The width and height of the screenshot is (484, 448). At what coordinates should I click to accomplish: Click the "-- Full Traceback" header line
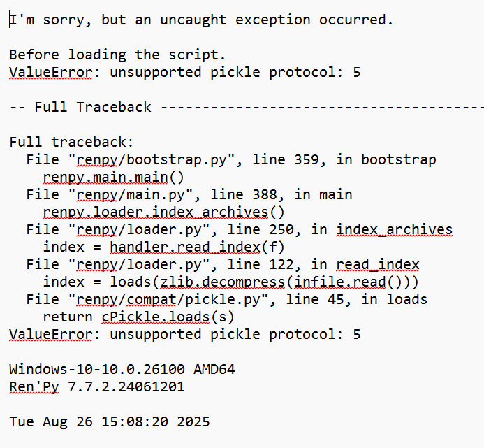(x=80, y=107)
